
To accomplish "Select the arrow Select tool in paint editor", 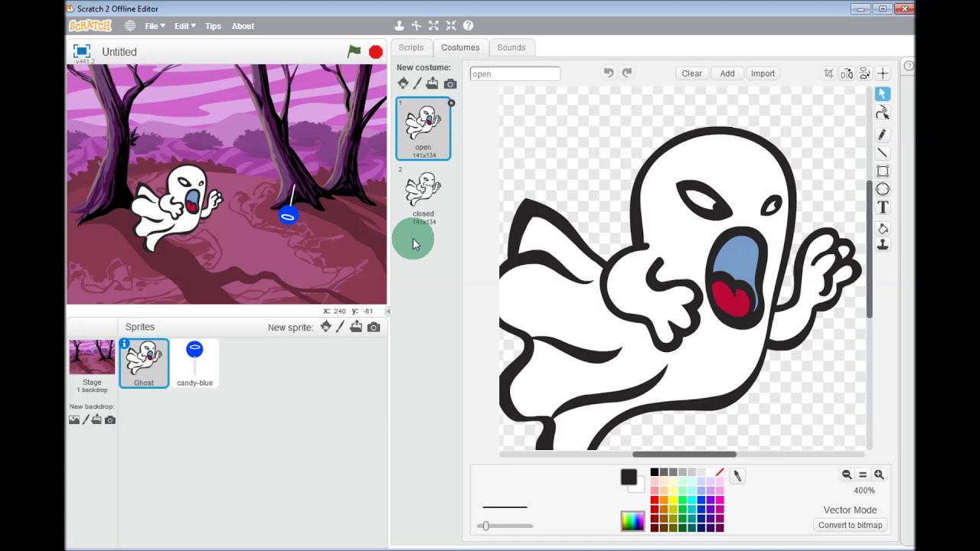I will (882, 93).
